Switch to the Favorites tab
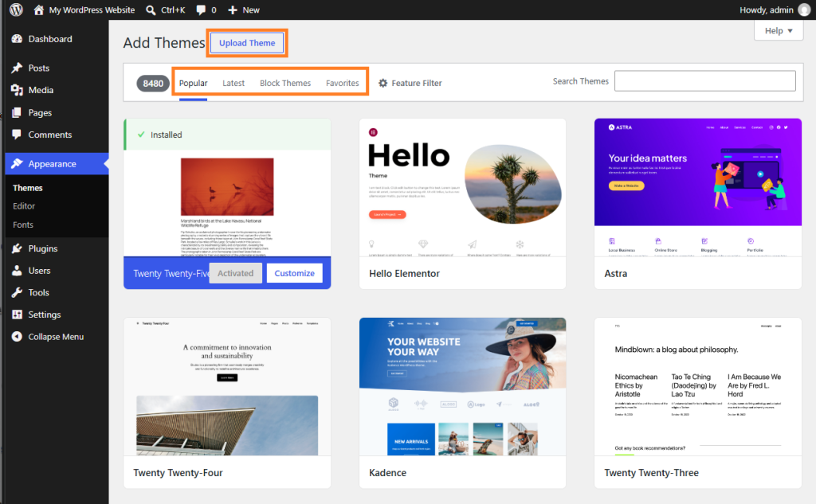816x504 pixels. click(343, 84)
